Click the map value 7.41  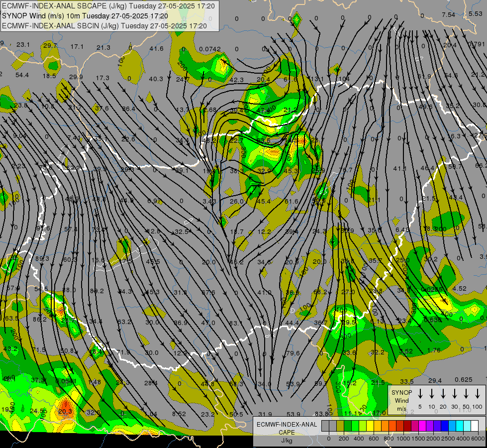[74, 137]
